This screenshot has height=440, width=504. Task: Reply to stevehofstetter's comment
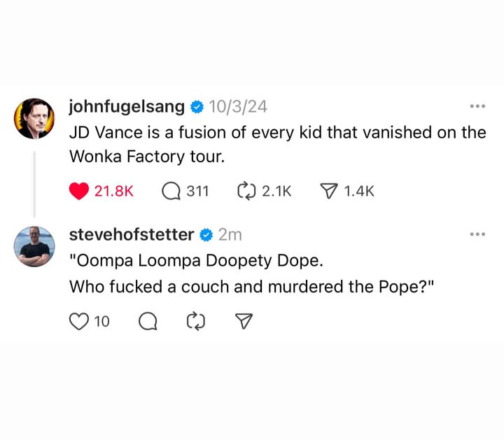point(148,321)
